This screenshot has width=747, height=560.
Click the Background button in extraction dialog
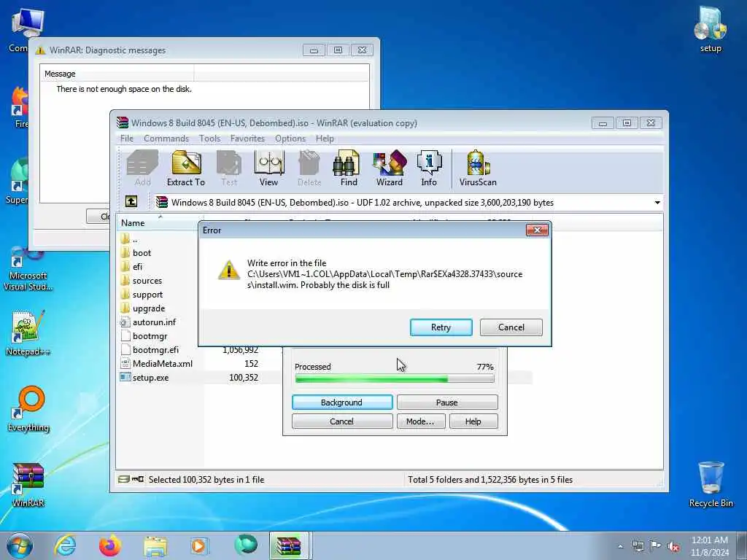342,402
